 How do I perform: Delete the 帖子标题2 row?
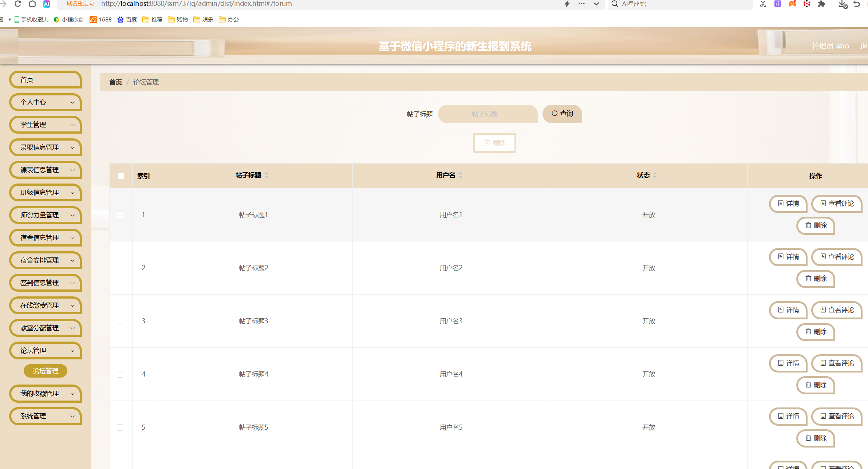pyautogui.click(x=816, y=279)
